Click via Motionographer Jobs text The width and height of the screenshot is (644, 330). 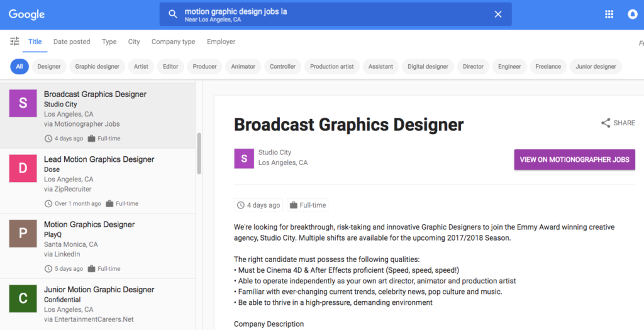[x=82, y=124]
